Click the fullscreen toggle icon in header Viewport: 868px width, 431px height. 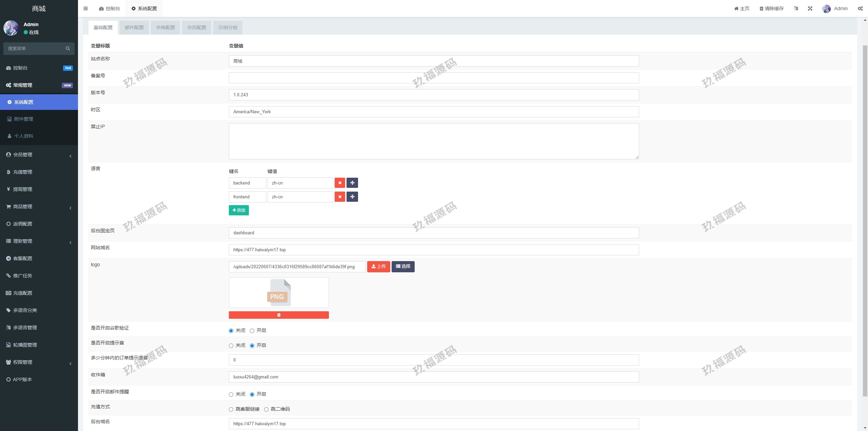pyautogui.click(x=810, y=8)
